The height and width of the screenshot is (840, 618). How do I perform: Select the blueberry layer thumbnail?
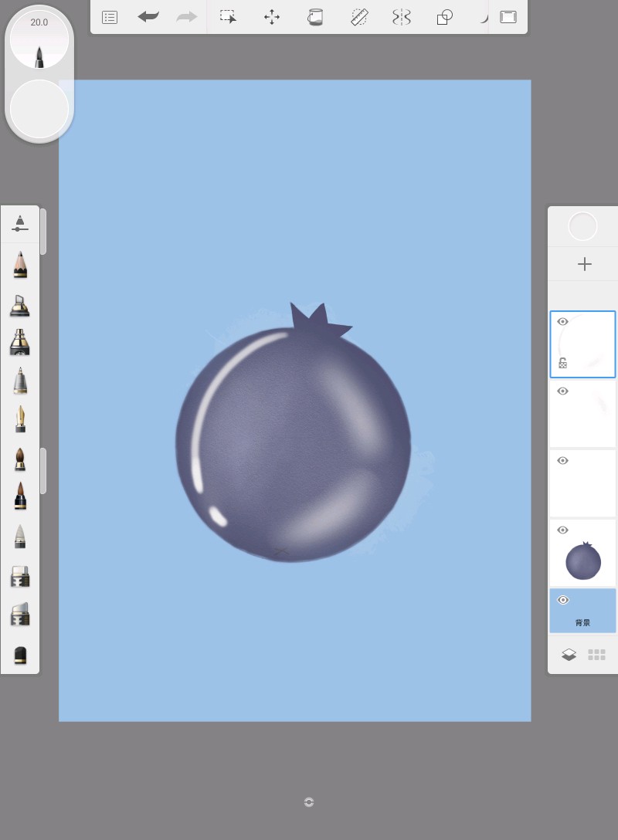coord(583,560)
